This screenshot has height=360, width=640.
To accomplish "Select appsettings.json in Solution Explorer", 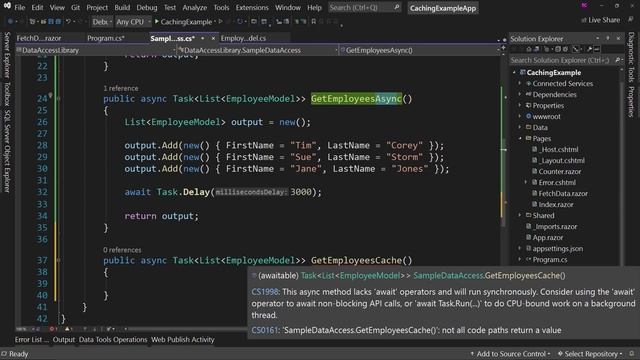I will [x=557, y=249].
